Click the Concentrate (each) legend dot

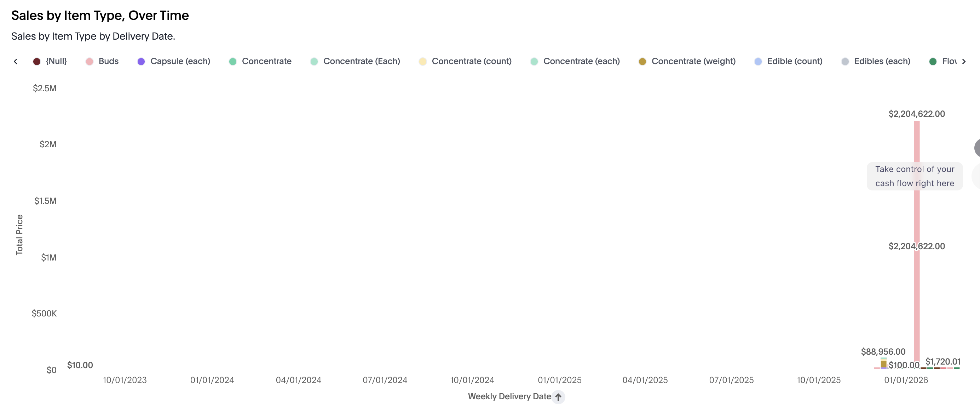pyautogui.click(x=534, y=62)
